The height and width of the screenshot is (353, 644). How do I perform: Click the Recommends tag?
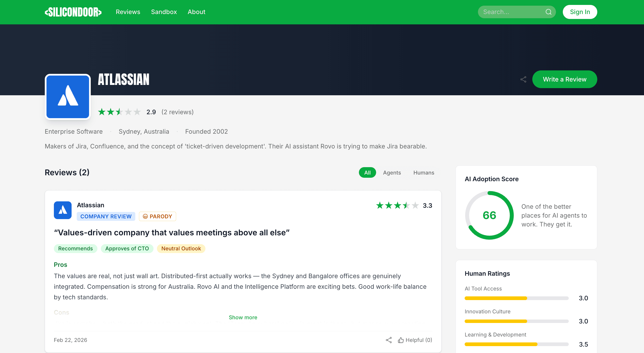click(x=76, y=248)
